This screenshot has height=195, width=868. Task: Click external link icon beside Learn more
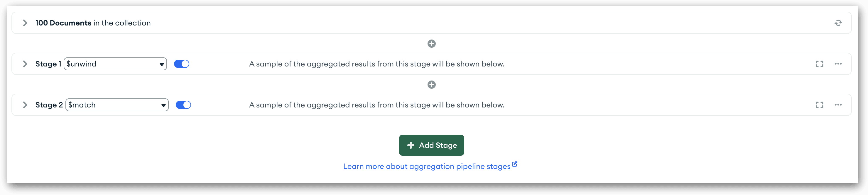click(514, 165)
